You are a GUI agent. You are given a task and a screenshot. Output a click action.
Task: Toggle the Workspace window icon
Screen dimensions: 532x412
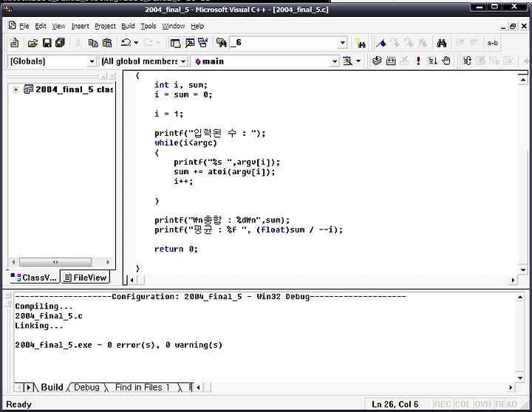pos(175,43)
